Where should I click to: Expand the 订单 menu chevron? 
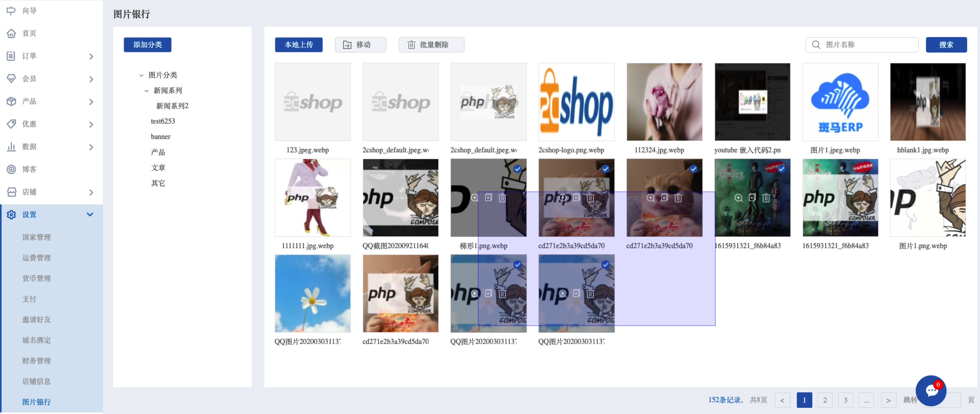point(91,56)
